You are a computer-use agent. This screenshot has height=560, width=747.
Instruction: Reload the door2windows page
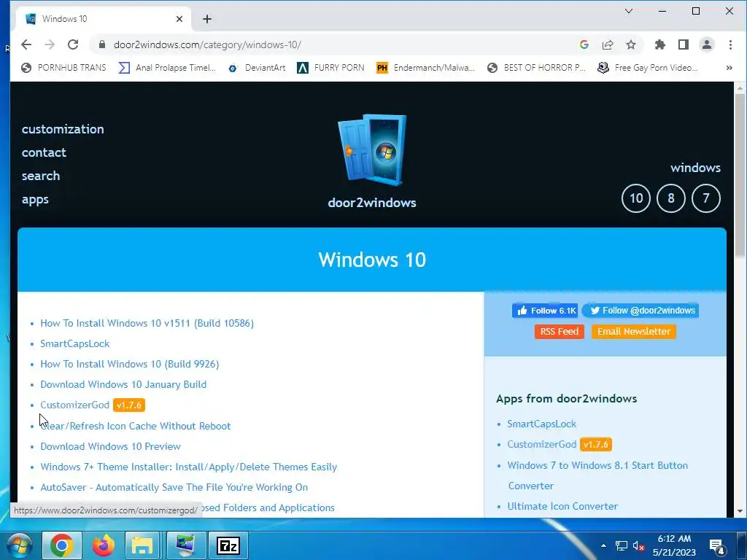[x=73, y=44]
